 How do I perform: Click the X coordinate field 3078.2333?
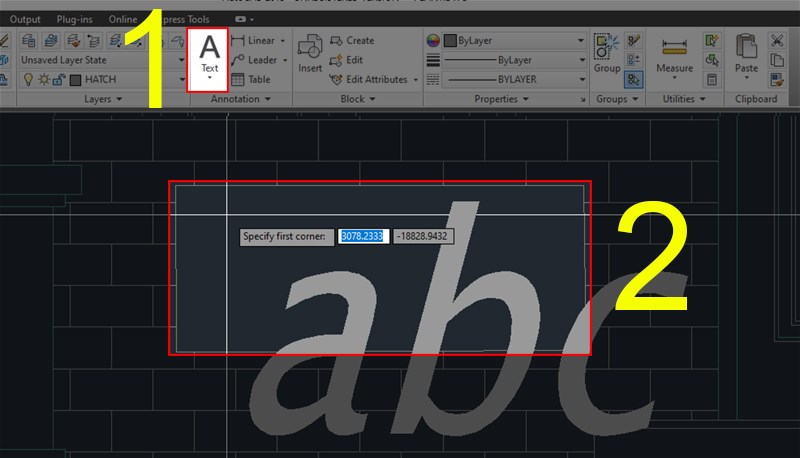click(x=363, y=236)
